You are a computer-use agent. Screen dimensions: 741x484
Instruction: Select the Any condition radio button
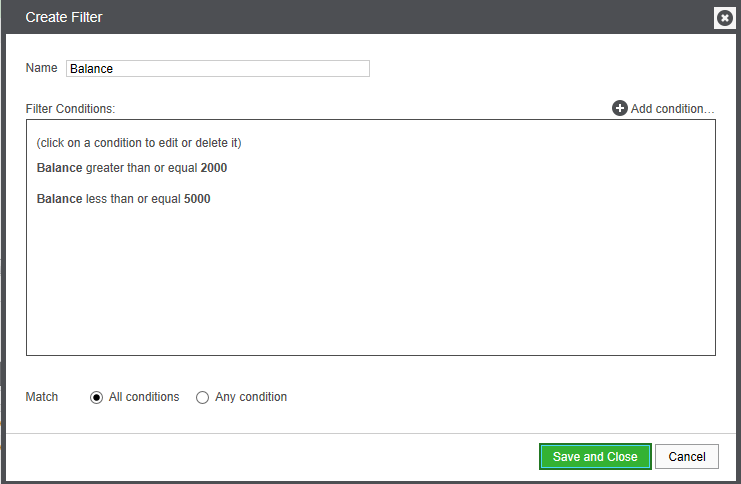pyautogui.click(x=203, y=397)
